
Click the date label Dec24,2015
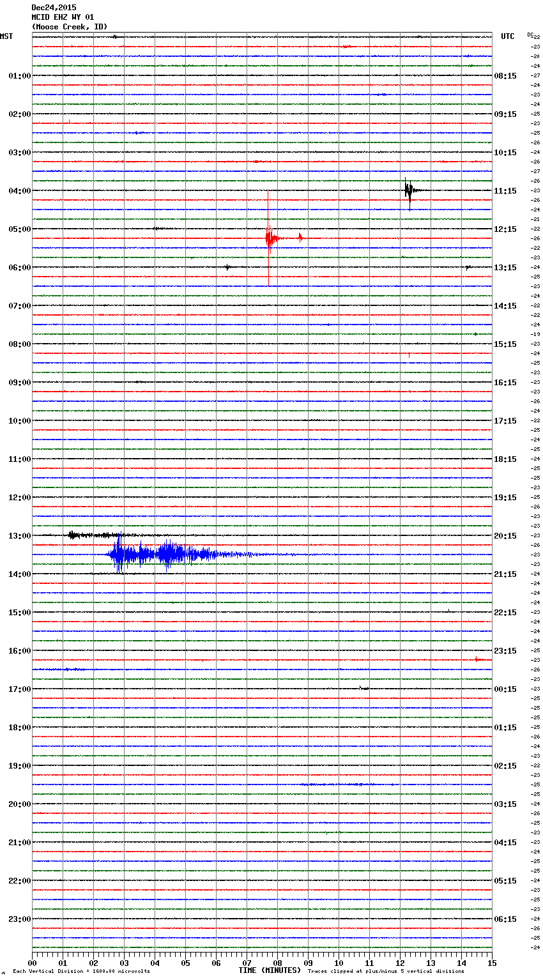click(54, 8)
